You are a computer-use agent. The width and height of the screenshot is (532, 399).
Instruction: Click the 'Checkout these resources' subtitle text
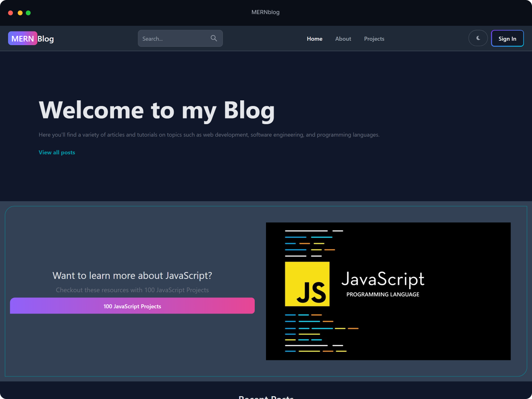132,290
